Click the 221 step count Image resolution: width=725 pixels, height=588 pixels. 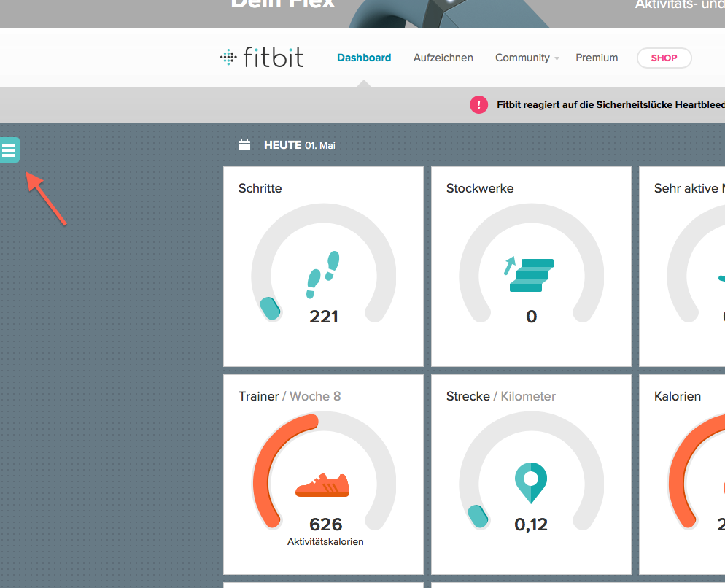(324, 317)
